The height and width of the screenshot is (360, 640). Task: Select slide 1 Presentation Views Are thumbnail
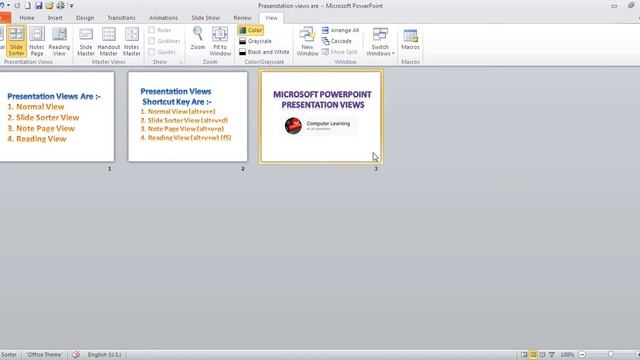[x=57, y=117]
